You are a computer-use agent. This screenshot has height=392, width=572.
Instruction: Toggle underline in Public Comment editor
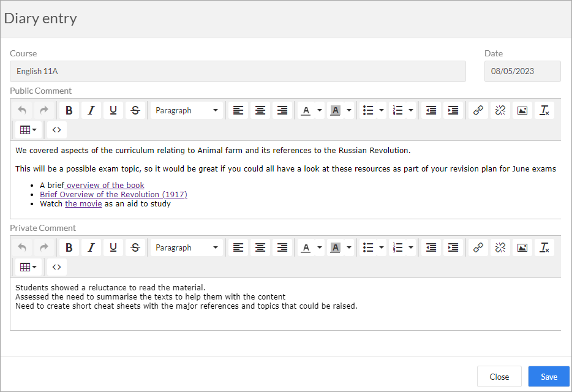tap(113, 110)
